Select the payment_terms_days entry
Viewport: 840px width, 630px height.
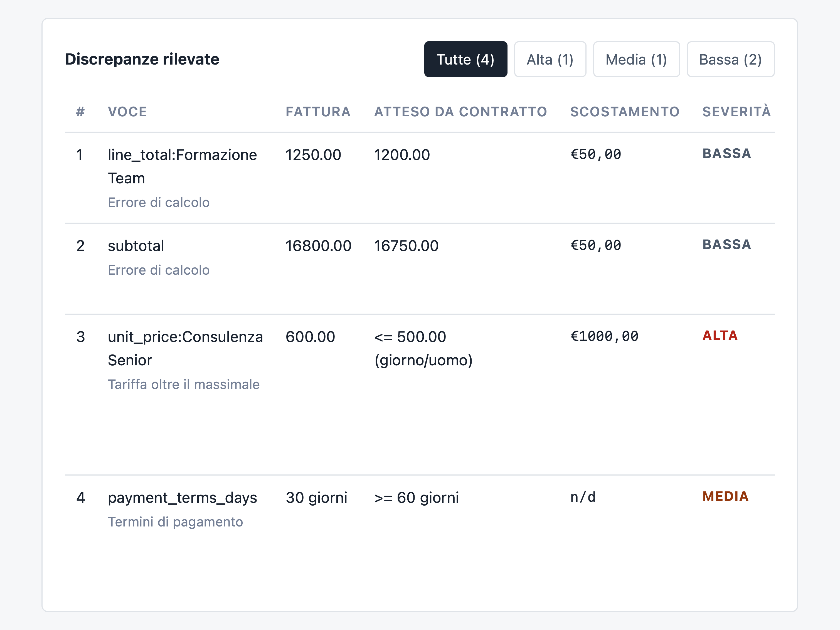point(182,498)
